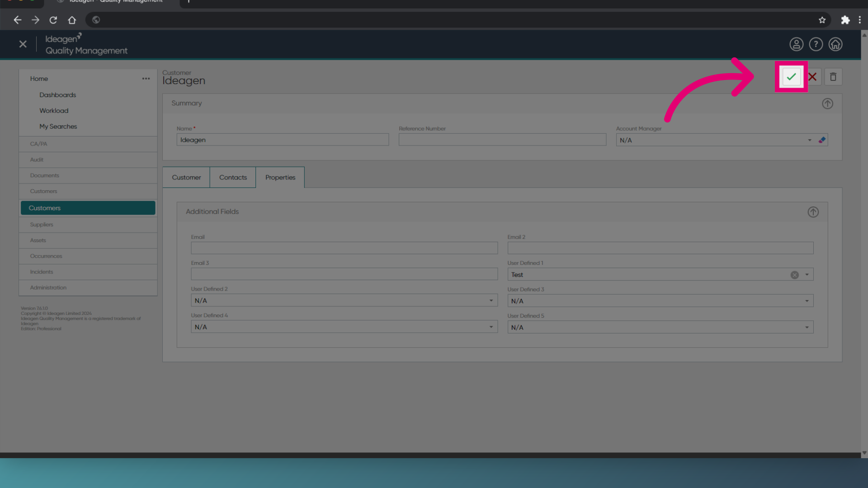Expand the Assets sidebar section
The width and height of the screenshot is (868, 488).
(88, 240)
